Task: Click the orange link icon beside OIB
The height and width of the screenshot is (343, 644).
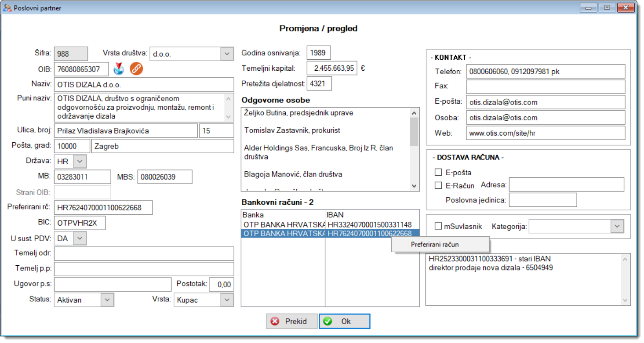Action: (x=136, y=69)
